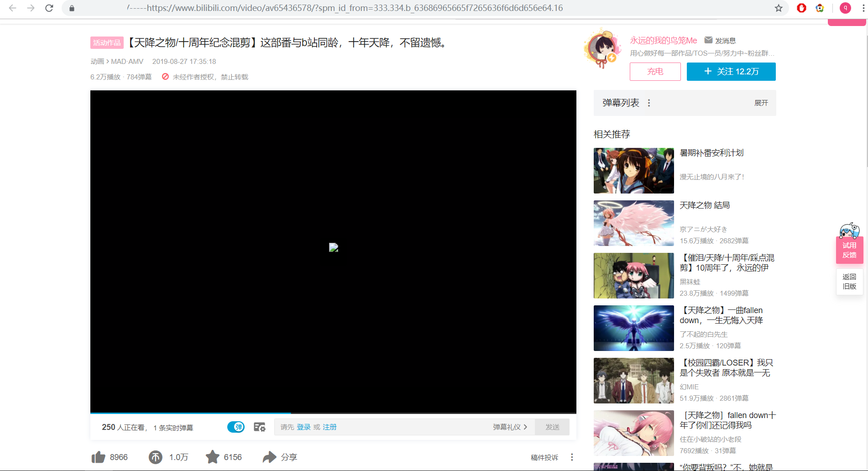
Task: Open the 天降之物 结局 recommended thumbnail
Action: point(633,223)
